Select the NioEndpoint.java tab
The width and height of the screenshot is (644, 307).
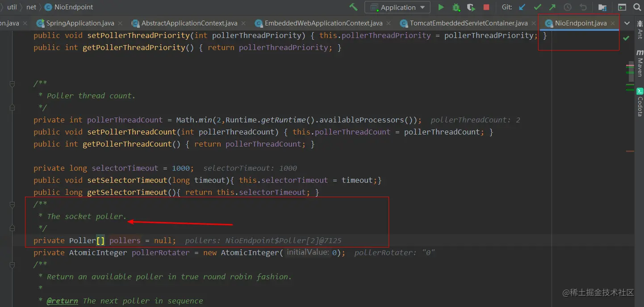tap(581, 23)
